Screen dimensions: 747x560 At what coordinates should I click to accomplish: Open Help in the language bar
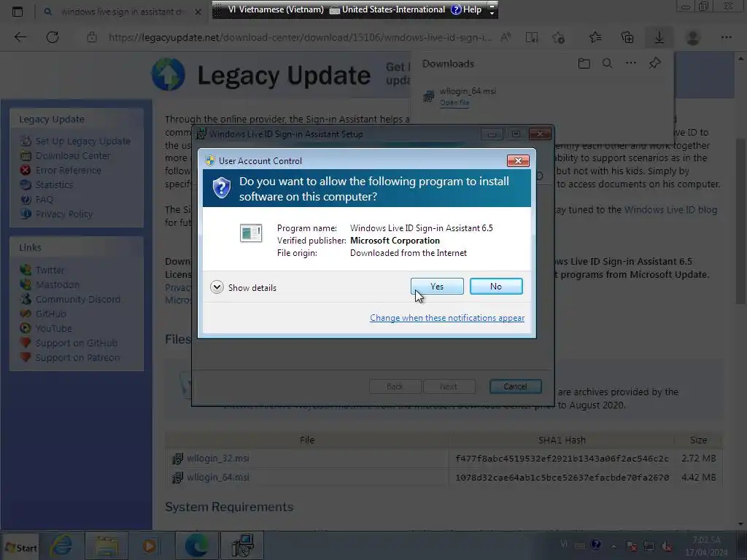pos(466,9)
